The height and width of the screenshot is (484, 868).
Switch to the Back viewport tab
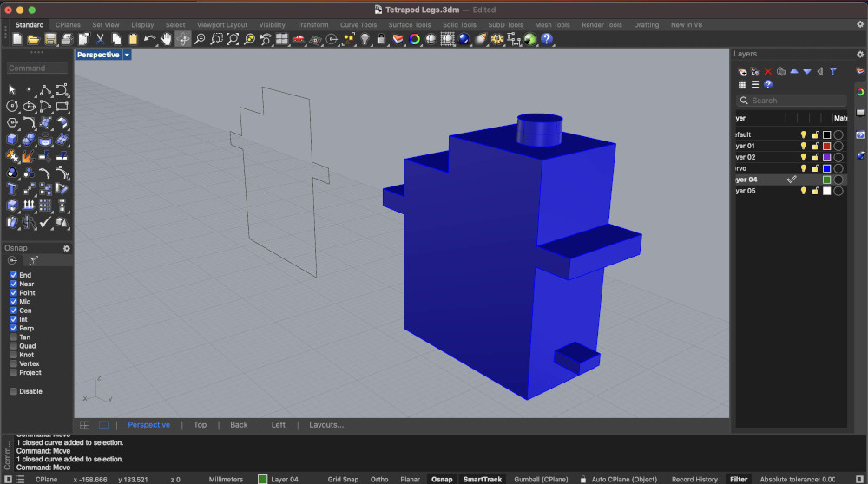click(239, 425)
